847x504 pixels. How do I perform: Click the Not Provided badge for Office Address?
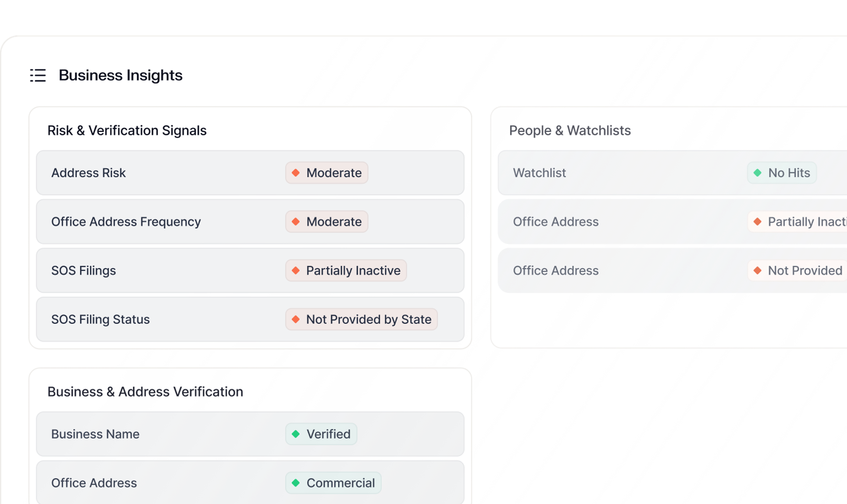pos(797,271)
